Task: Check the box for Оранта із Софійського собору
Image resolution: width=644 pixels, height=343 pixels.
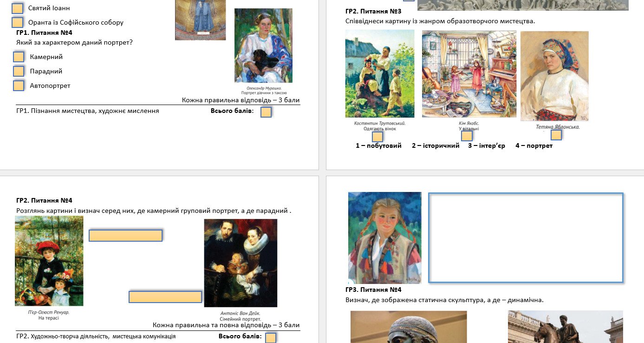Action: point(18,22)
